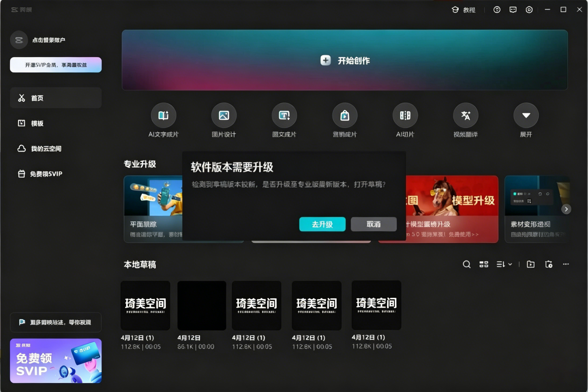Open the 视频翻译 tool
This screenshot has height=392, width=588.
466,116
